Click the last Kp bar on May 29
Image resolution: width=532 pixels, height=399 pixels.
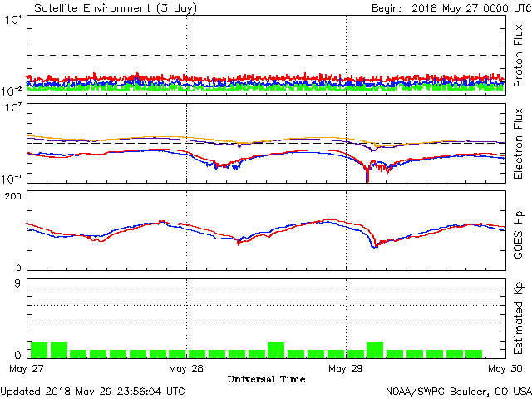(x=474, y=354)
